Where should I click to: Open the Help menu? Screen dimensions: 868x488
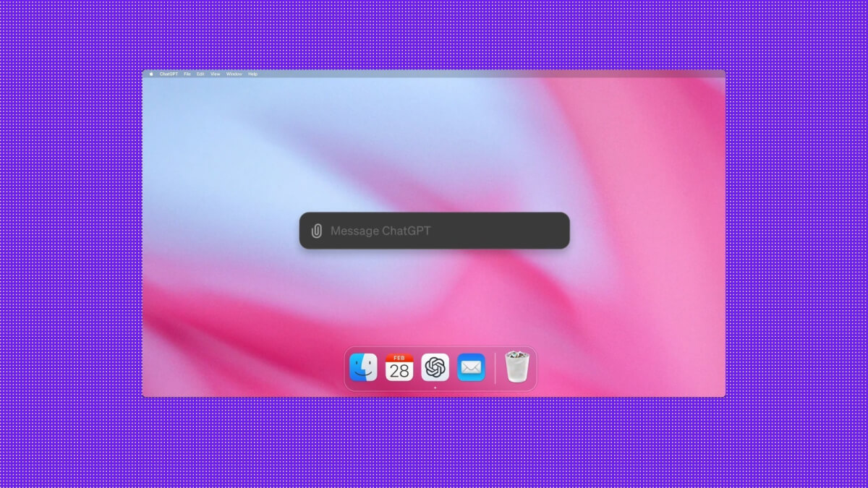point(252,74)
